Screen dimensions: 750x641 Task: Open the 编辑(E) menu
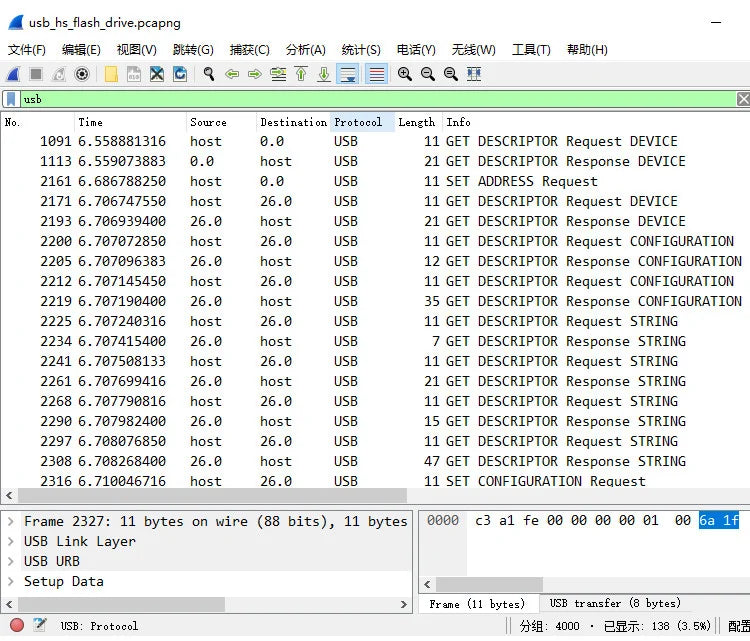pyautogui.click(x=81, y=50)
